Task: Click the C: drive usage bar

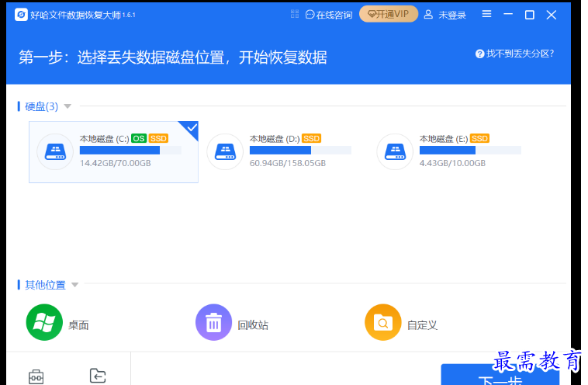Action: click(130, 150)
